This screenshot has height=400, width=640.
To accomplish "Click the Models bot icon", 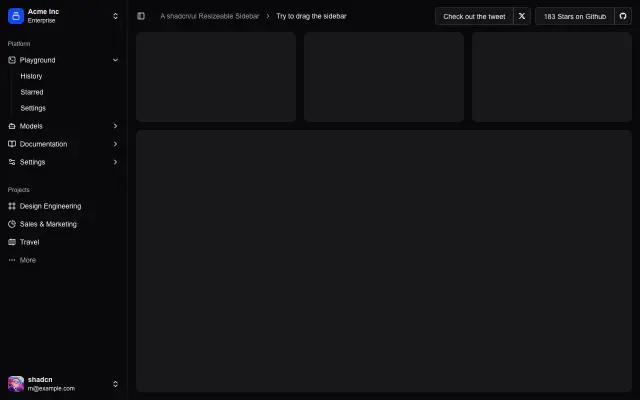I will [12, 126].
